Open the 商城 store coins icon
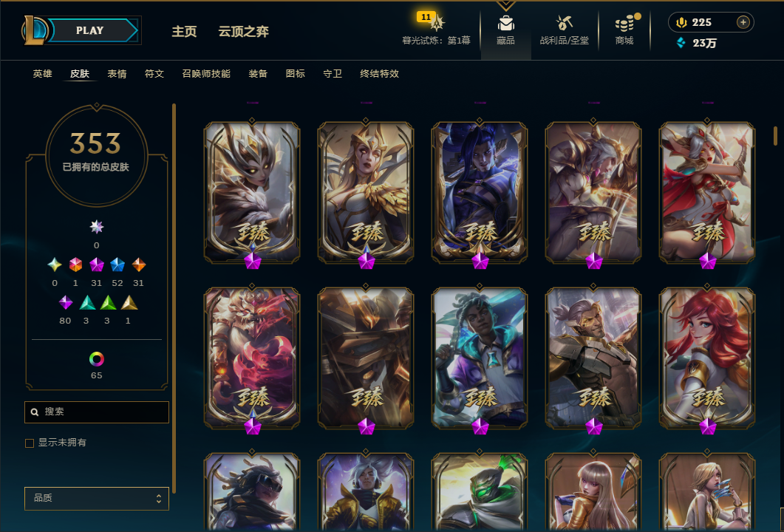The height and width of the screenshot is (532, 784). [x=625, y=23]
